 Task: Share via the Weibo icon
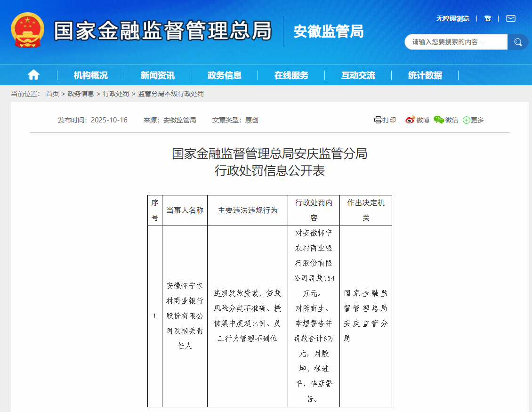click(x=410, y=120)
